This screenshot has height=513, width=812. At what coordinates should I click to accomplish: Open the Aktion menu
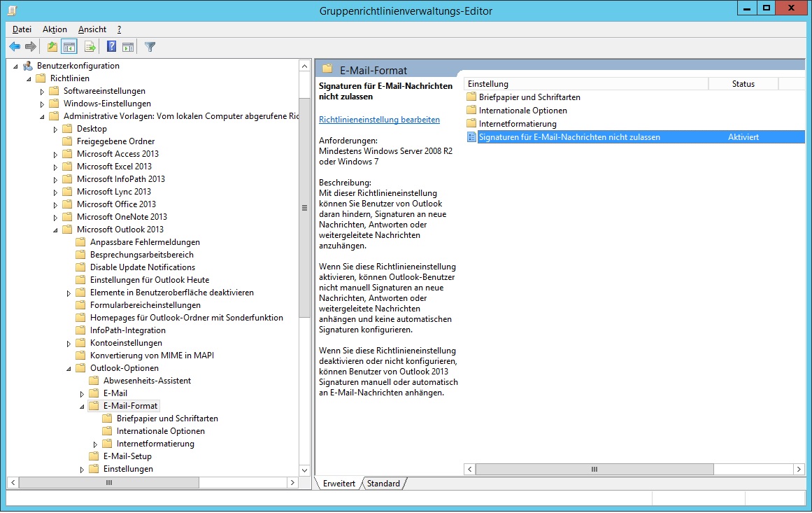55,29
